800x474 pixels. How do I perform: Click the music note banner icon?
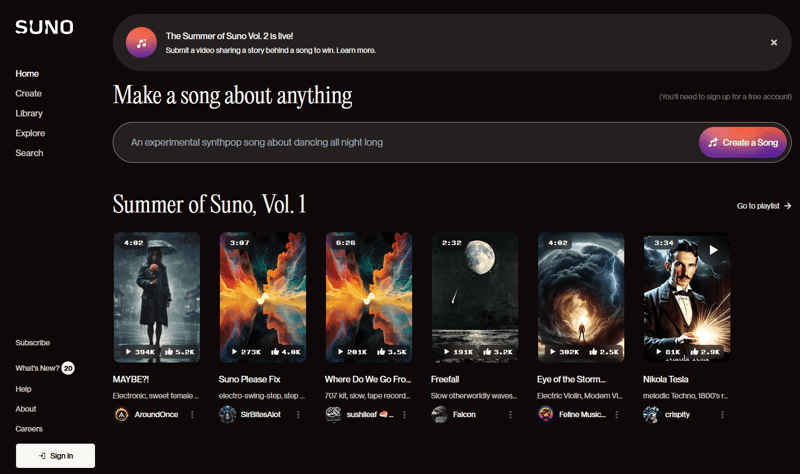coord(141,43)
